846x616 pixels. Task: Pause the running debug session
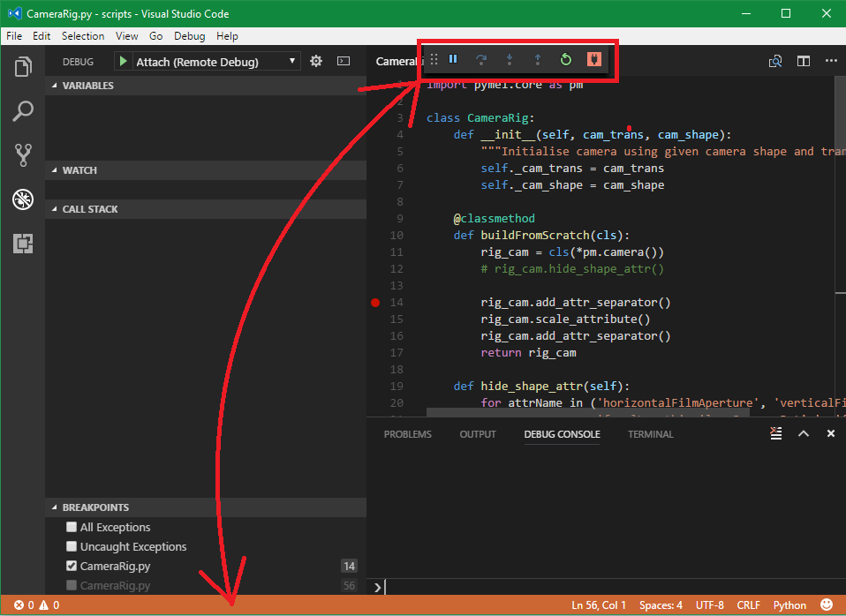coord(453,58)
